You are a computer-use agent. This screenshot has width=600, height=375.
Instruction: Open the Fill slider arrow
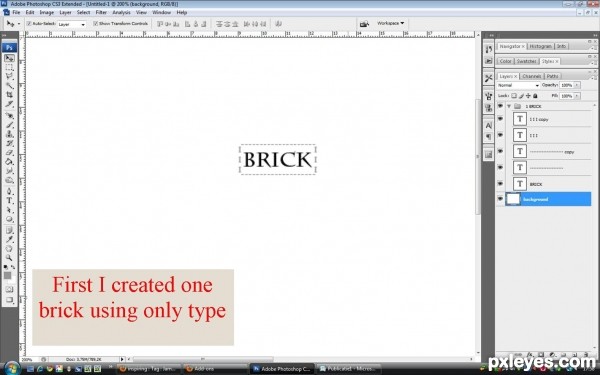[577, 96]
